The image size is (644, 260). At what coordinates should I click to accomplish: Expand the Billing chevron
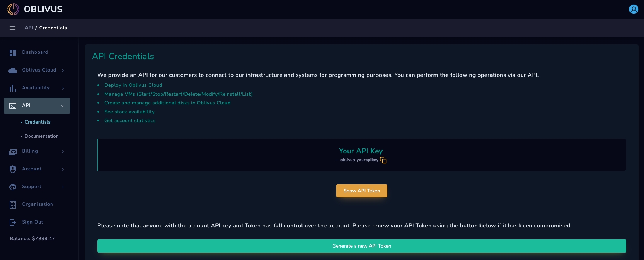click(x=63, y=152)
